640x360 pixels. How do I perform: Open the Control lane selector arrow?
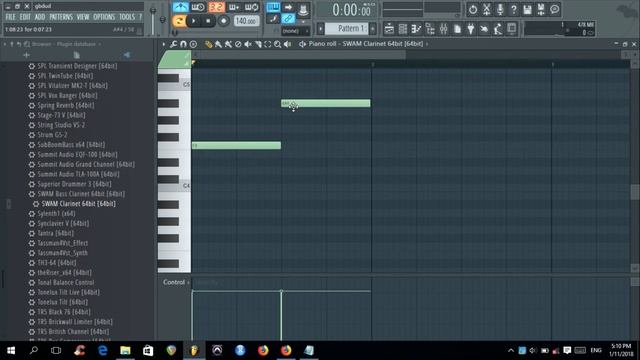[188, 282]
